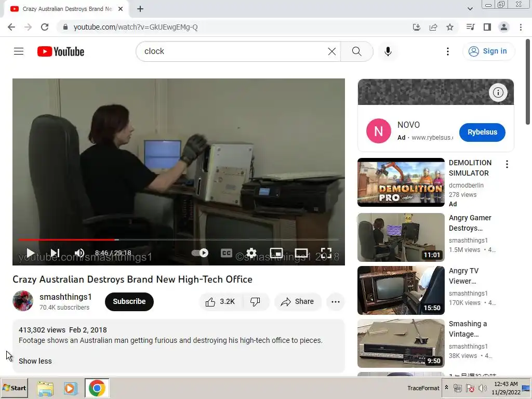Mute the video volume
The width and height of the screenshot is (532, 399).
click(79, 253)
